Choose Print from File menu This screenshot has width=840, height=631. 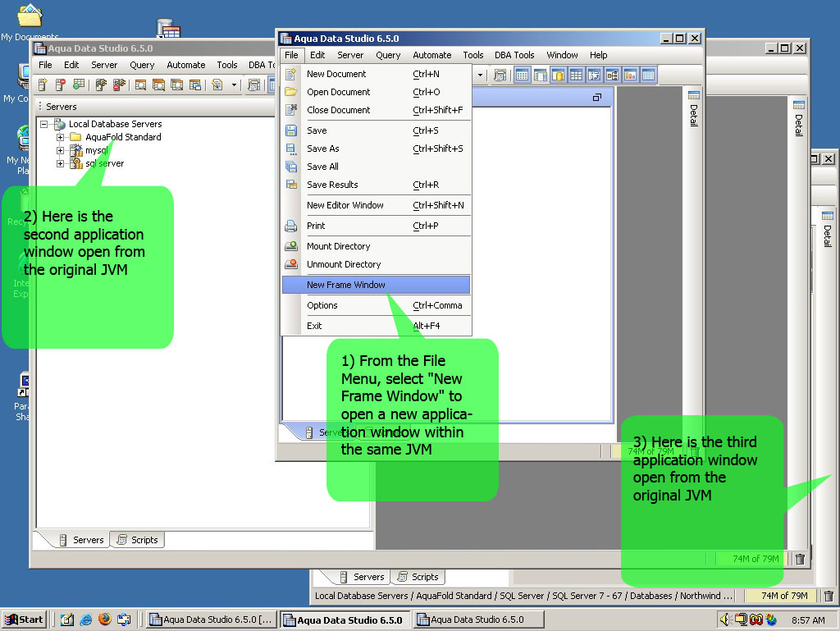tap(376, 226)
